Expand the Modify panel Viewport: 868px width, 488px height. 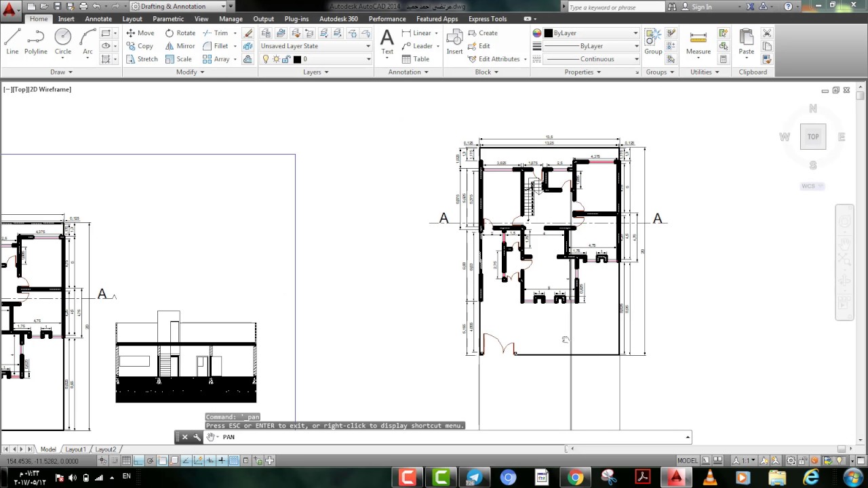pyautogui.click(x=190, y=72)
